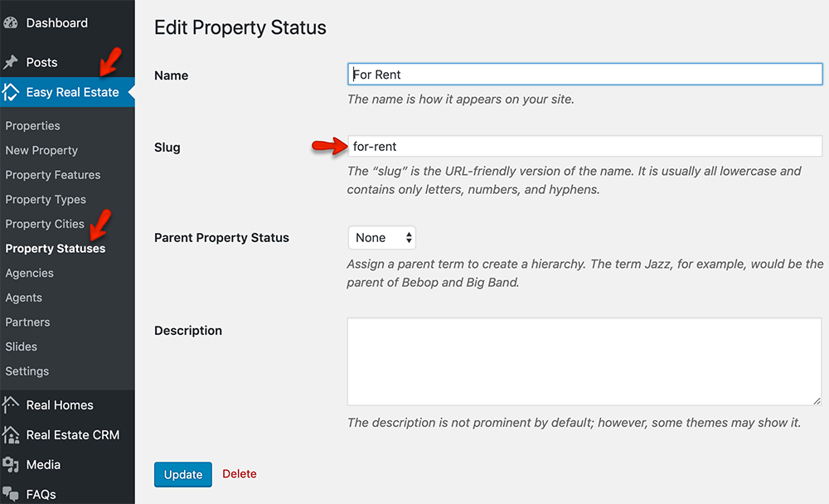The height and width of the screenshot is (504, 829).
Task: Go to Property Statuses in sidebar
Action: tap(56, 249)
